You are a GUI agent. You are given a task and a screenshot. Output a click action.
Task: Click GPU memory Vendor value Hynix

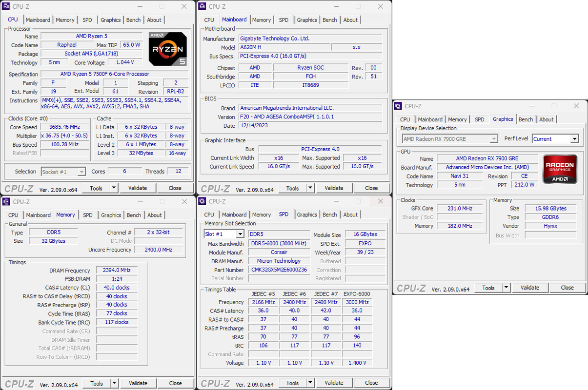pos(550,226)
